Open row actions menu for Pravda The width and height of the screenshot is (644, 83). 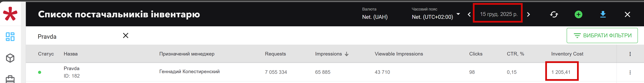click(x=630, y=72)
